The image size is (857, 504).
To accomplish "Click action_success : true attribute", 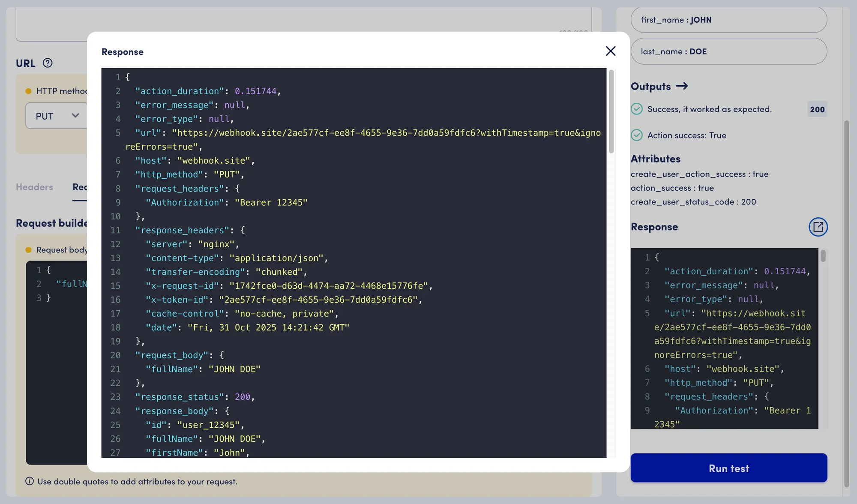I will pos(672,188).
